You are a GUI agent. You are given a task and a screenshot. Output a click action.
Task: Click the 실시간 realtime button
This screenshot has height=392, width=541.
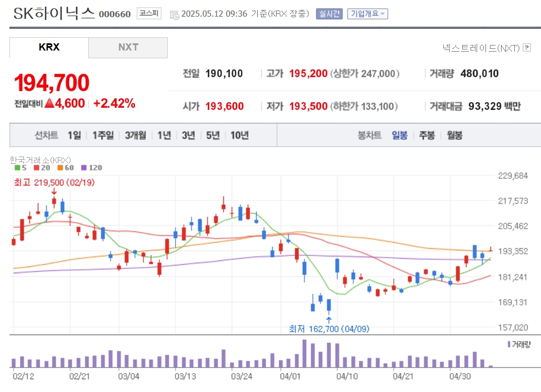coord(329,14)
